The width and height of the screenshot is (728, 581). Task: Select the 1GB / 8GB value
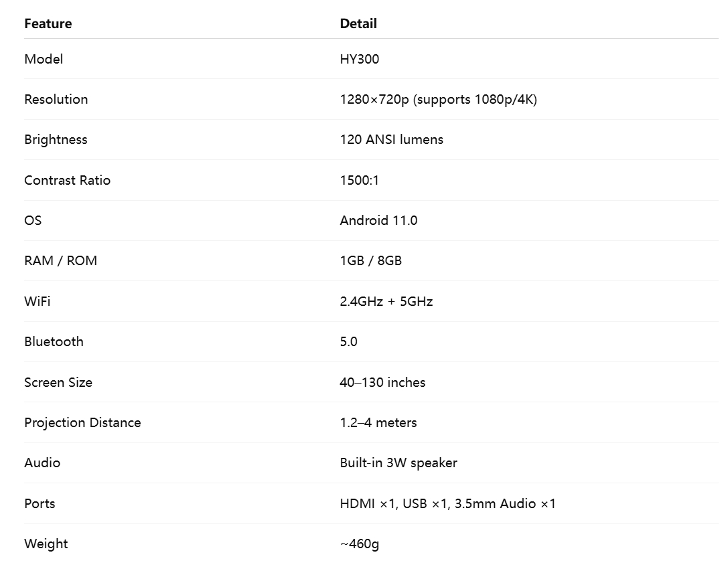(370, 260)
